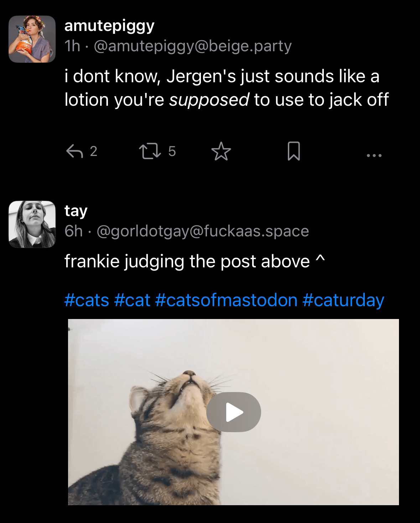Click the 1h timestamp on amutepiggy's post

click(x=72, y=46)
